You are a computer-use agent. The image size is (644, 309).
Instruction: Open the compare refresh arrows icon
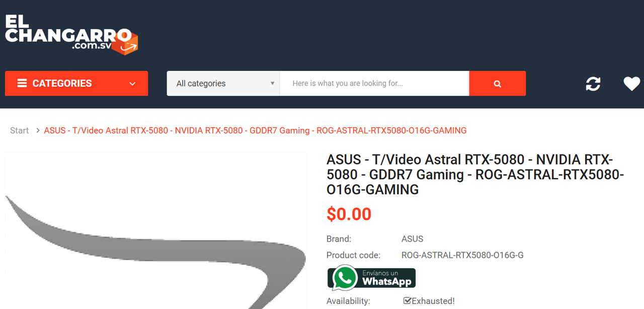click(593, 84)
